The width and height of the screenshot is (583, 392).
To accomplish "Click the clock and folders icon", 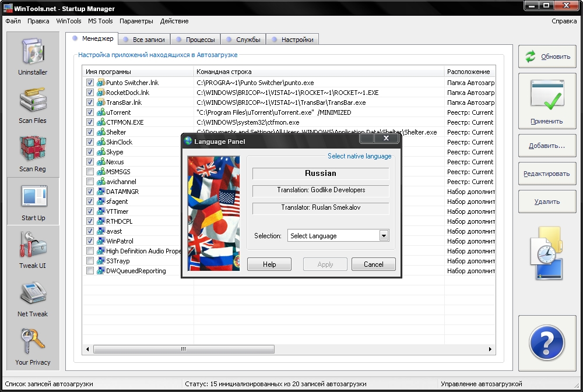I will pyautogui.click(x=547, y=253).
